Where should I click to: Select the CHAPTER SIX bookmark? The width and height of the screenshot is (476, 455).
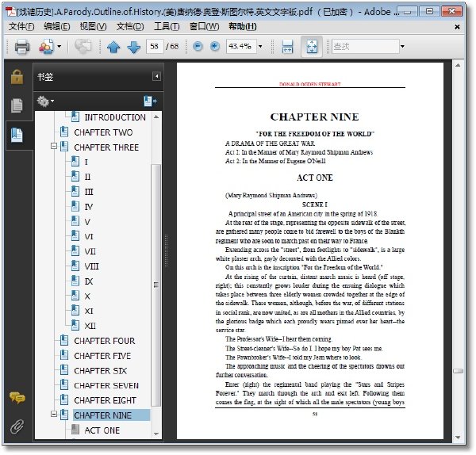(100, 371)
